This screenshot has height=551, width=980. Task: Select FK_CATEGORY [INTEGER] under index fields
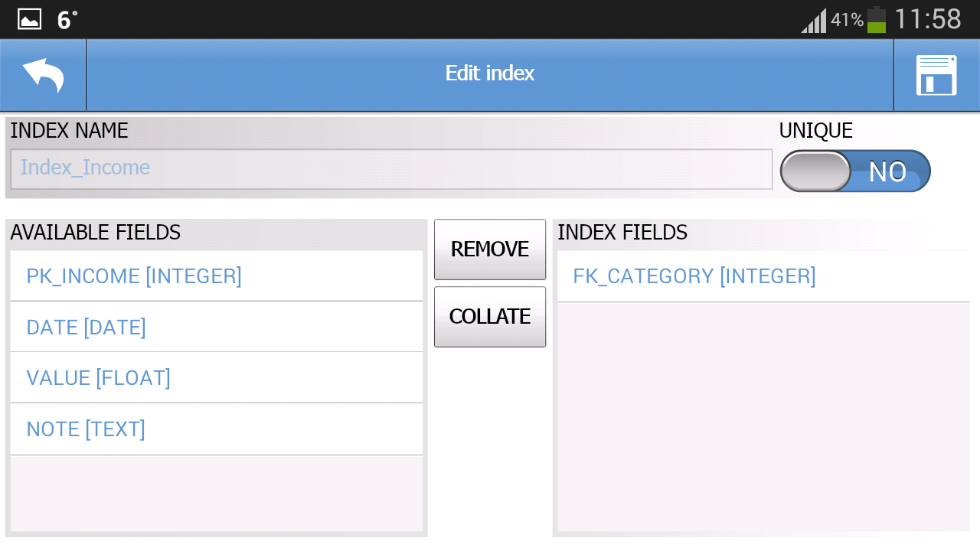694,275
